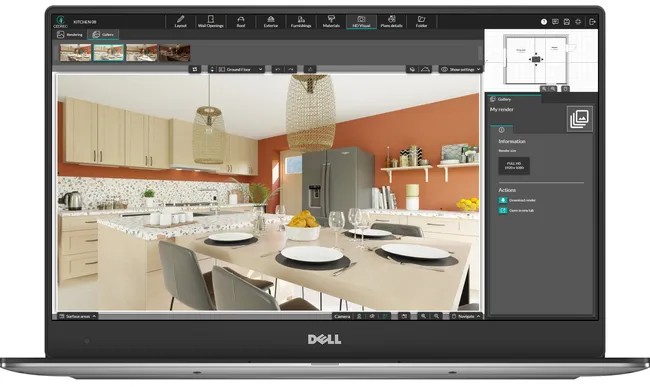Click the Open in new tab label

pyautogui.click(x=521, y=210)
